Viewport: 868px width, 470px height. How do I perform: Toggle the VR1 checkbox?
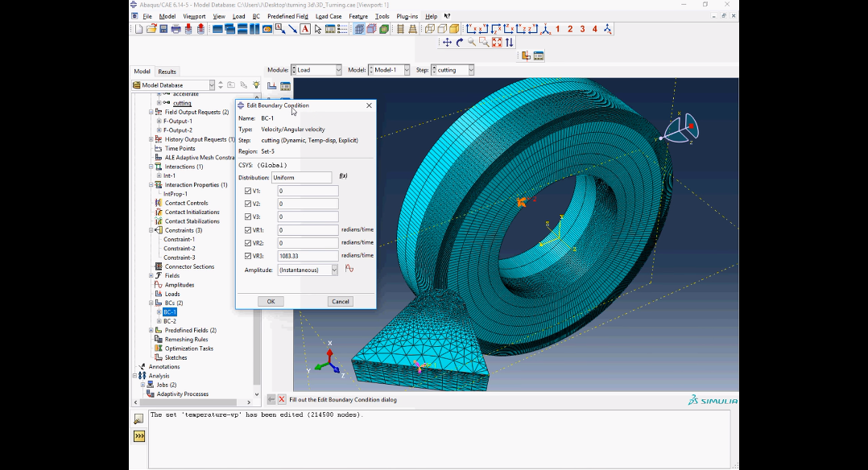coord(248,229)
